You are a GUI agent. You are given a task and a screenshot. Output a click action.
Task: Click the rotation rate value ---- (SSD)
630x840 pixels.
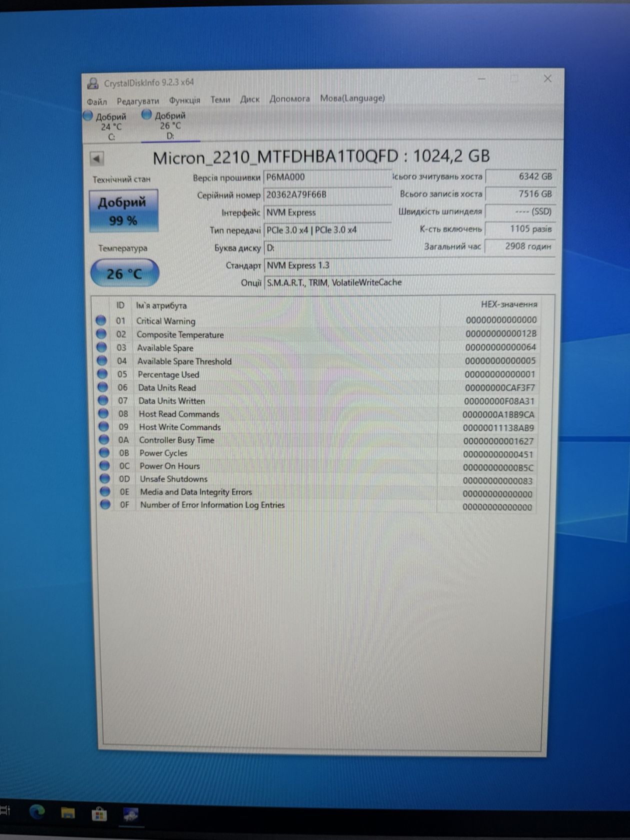[x=520, y=211]
